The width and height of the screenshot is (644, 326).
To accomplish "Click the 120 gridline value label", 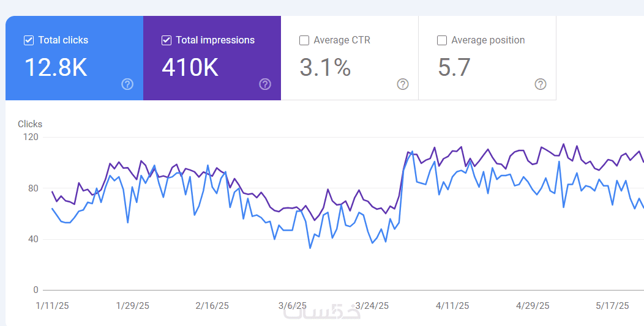I will [x=31, y=137].
